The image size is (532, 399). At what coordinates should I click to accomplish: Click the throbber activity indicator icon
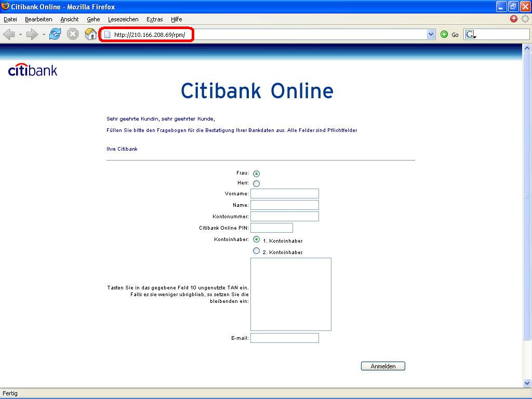525,19
